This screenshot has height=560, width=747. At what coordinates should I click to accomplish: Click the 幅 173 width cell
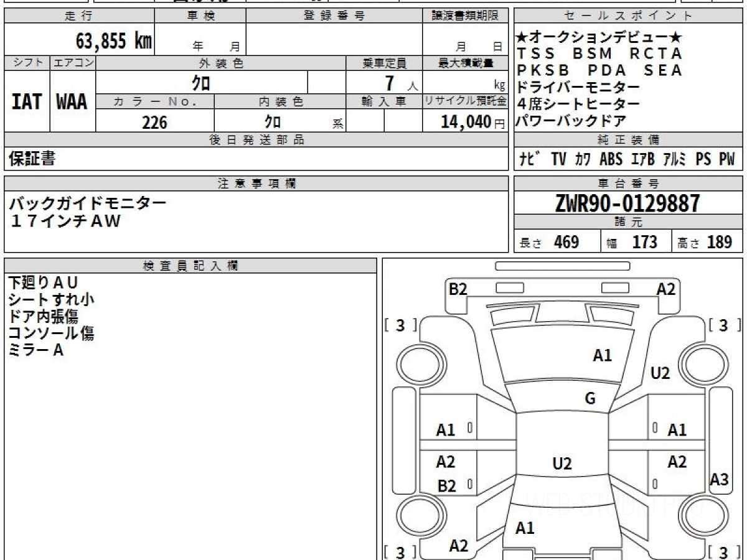(636, 241)
